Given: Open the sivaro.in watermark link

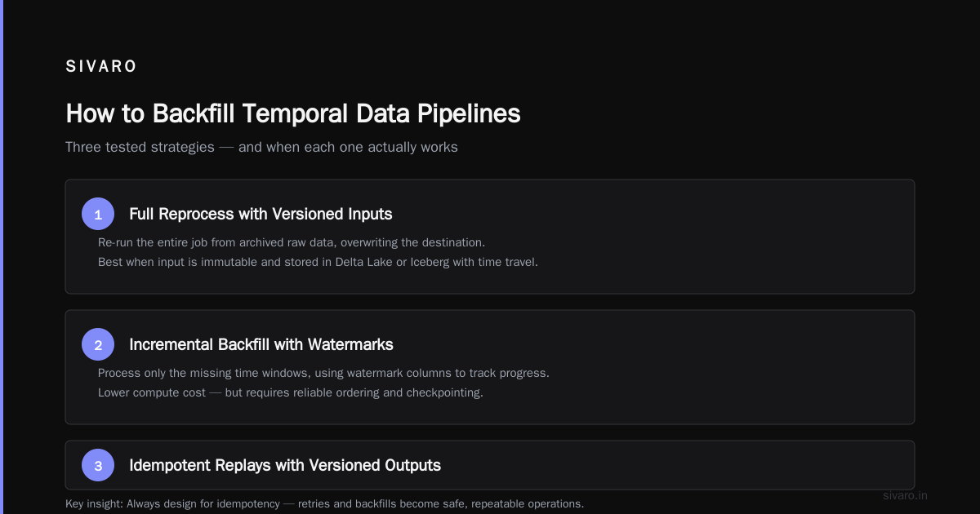Looking at the screenshot, I should point(906,495).
